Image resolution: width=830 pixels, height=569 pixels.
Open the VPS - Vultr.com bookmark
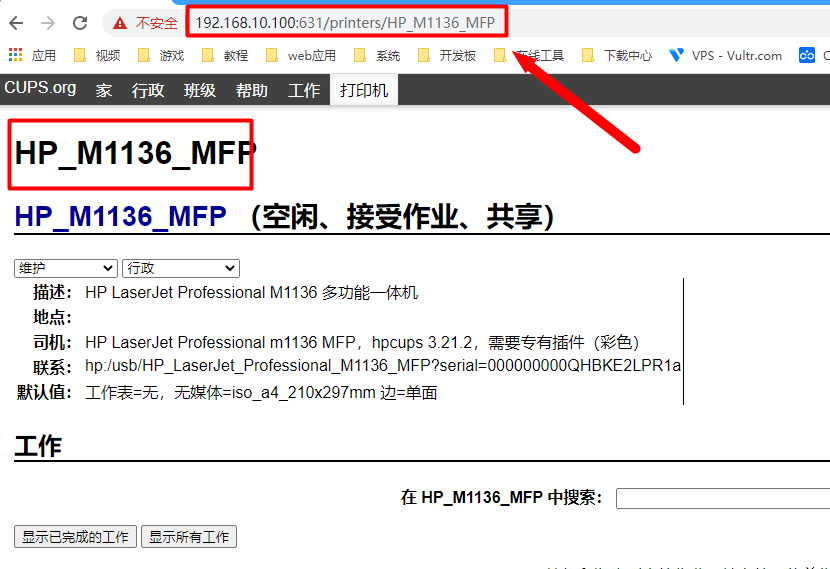[x=725, y=55]
